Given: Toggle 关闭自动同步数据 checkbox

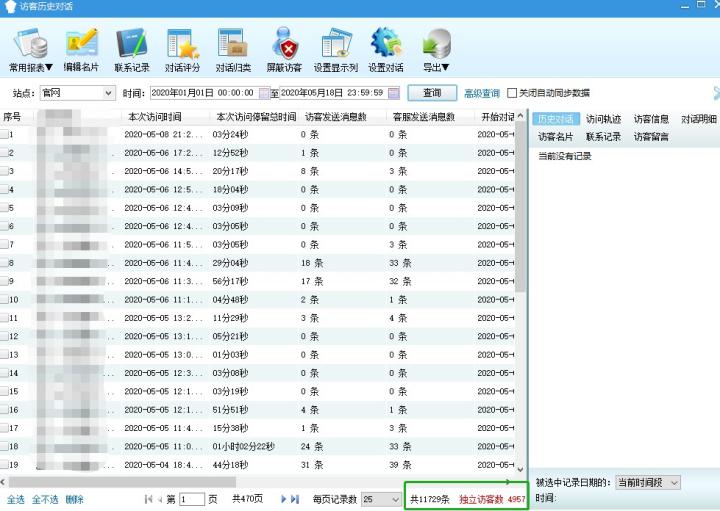Looking at the screenshot, I should tap(512, 93).
